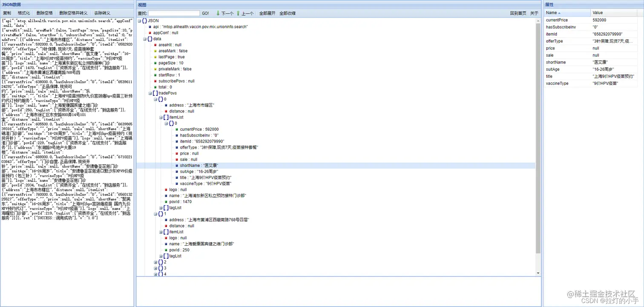Screen dimensions: 644x307
Task: Click the data object braces icon
Action: pyautogui.click(x=150, y=39)
